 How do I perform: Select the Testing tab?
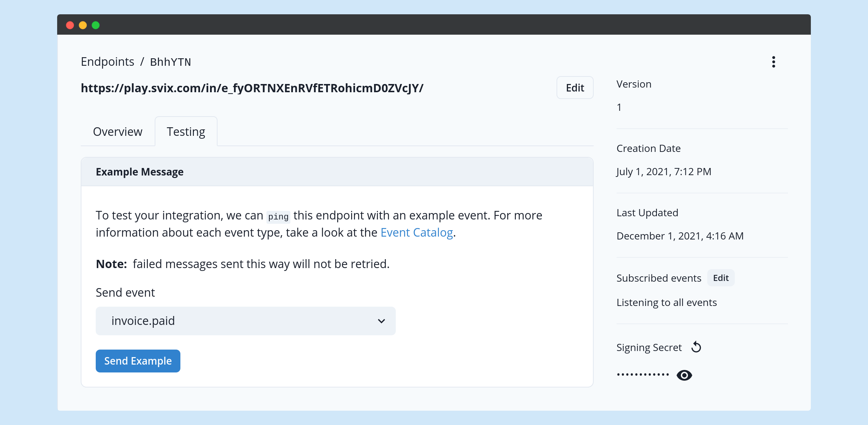tap(185, 131)
